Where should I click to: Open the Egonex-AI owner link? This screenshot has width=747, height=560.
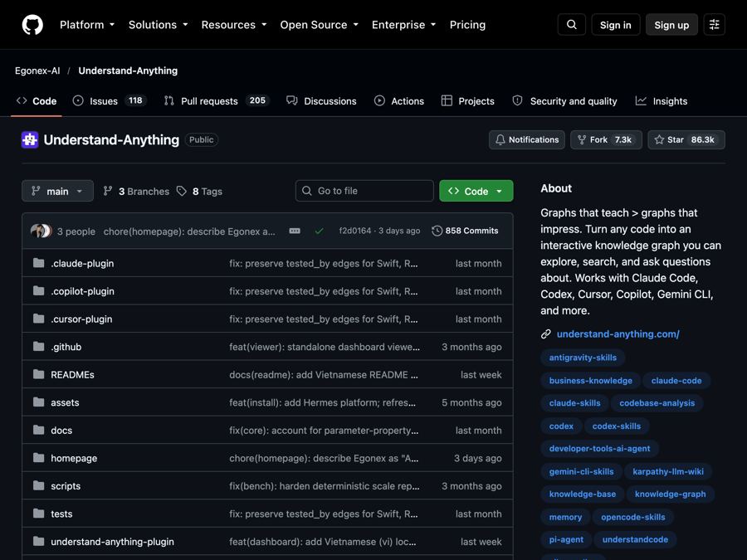[x=37, y=71]
